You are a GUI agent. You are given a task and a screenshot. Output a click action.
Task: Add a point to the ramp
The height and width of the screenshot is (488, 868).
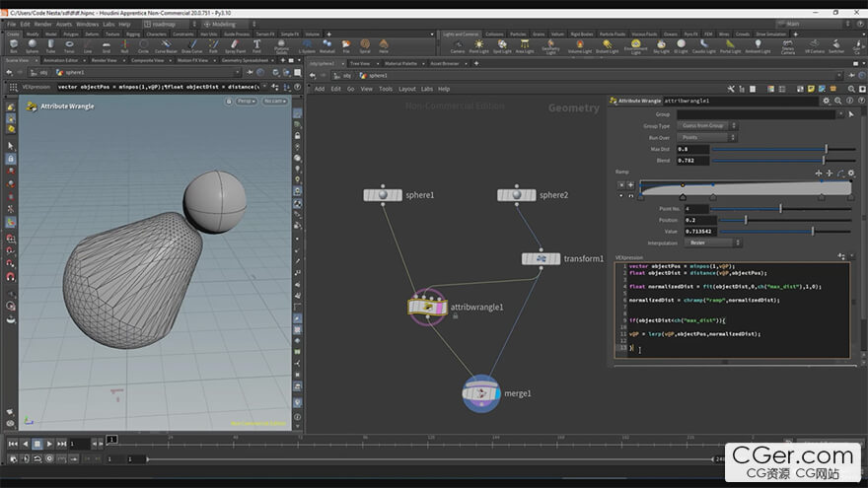[x=631, y=184]
